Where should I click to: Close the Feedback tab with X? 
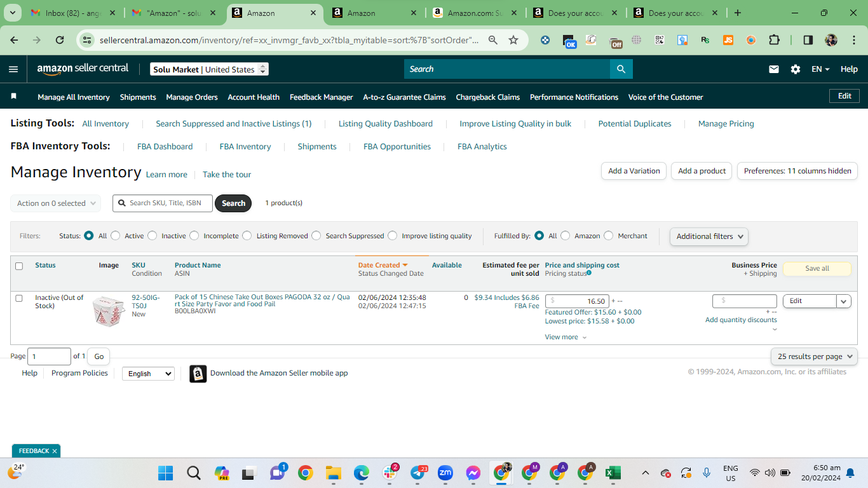tap(55, 451)
